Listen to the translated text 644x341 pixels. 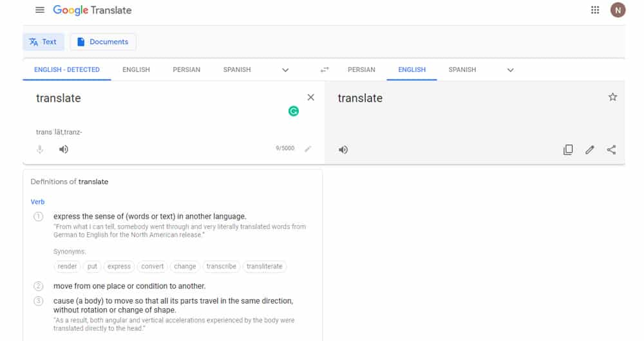point(343,150)
